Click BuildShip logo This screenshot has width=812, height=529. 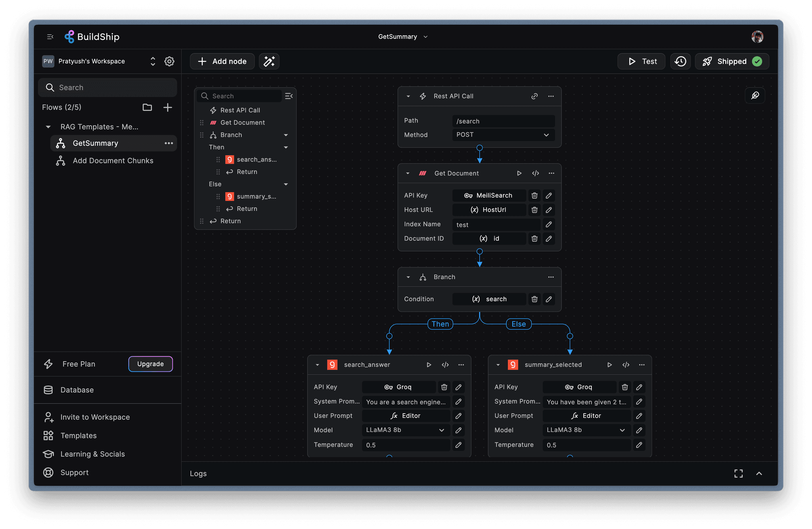tap(92, 37)
